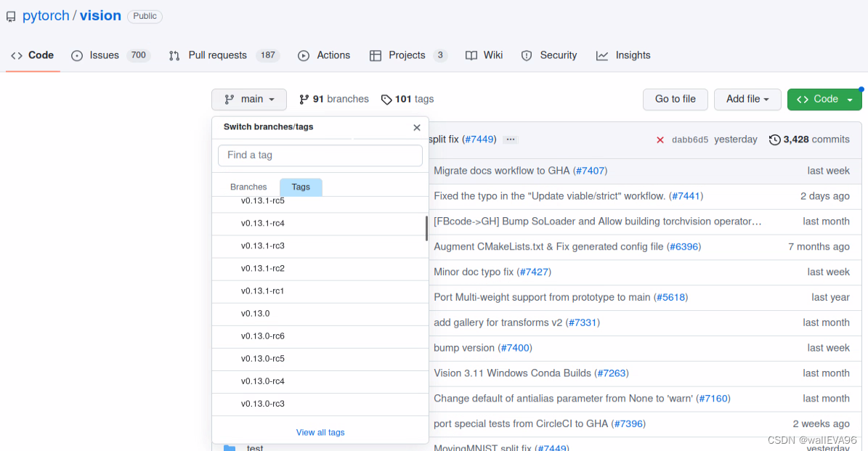
Task: Open the vision repository link
Action: 100,15
